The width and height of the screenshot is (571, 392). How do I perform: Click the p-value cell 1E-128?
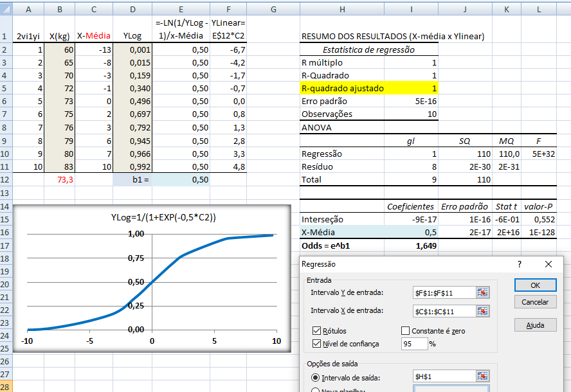click(539, 232)
